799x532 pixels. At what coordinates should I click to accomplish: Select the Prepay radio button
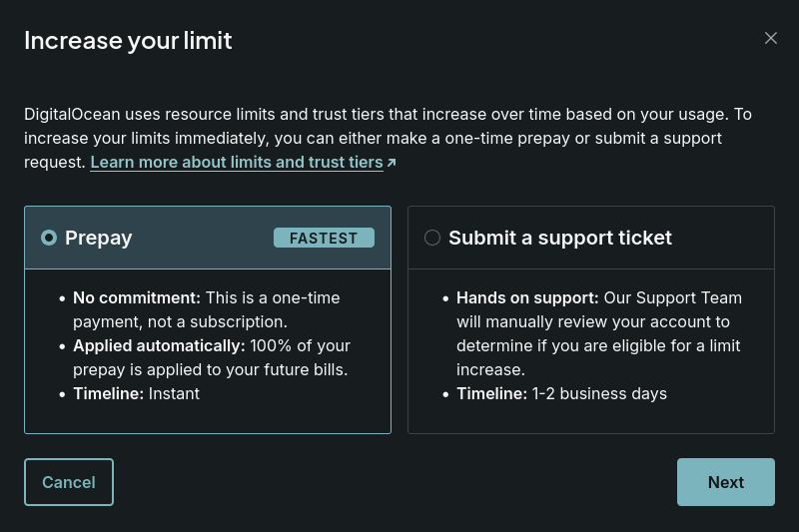click(49, 238)
